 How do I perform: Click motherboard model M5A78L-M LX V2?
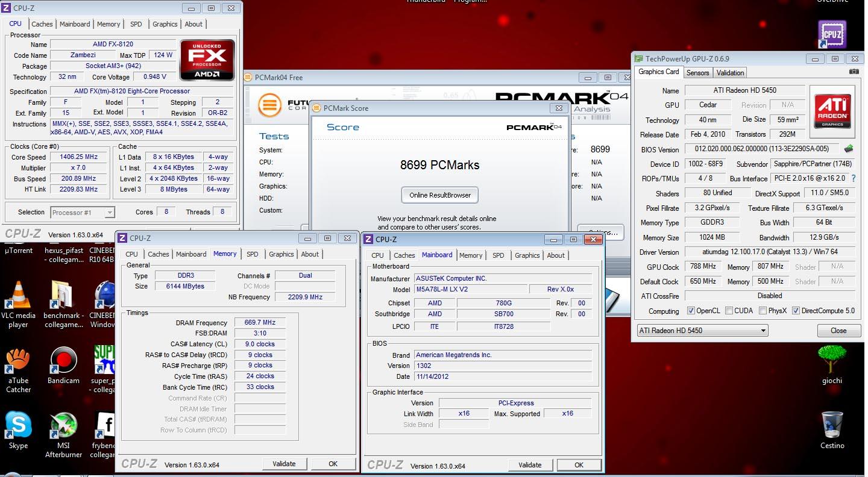[470, 289]
